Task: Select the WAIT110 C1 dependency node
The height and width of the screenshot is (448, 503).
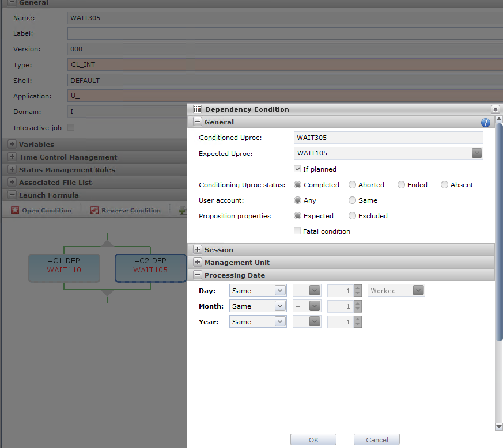Action: [x=64, y=265]
